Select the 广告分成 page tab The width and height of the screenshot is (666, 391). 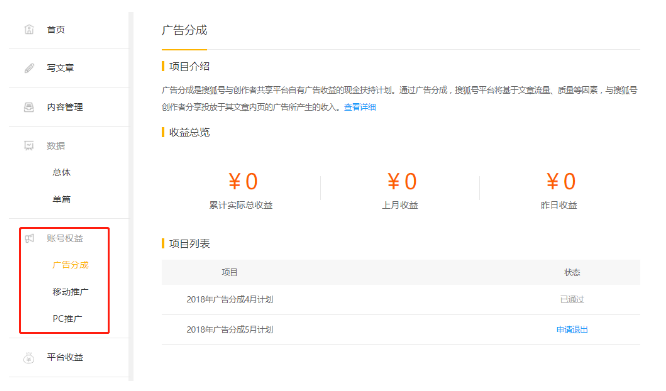(x=184, y=30)
